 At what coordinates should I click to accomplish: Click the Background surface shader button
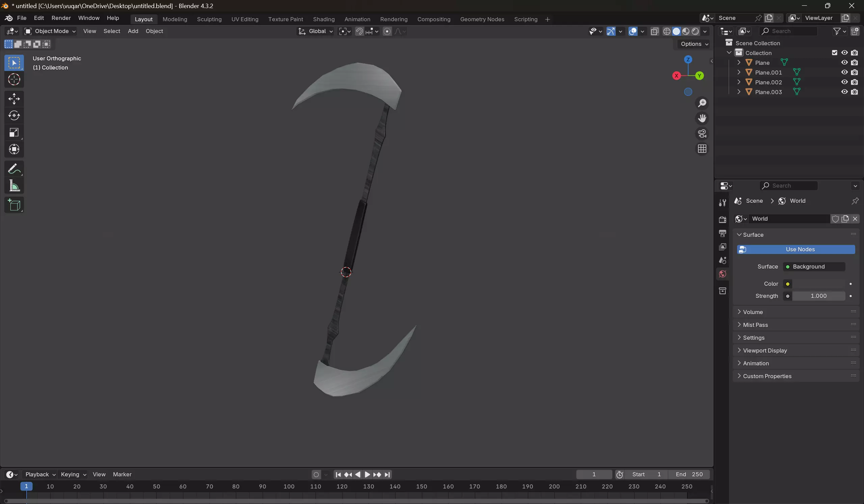point(814,267)
